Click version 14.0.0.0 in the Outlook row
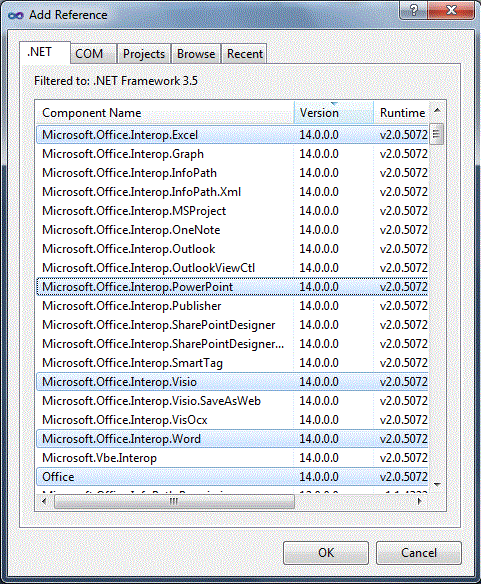 click(319, 249)
